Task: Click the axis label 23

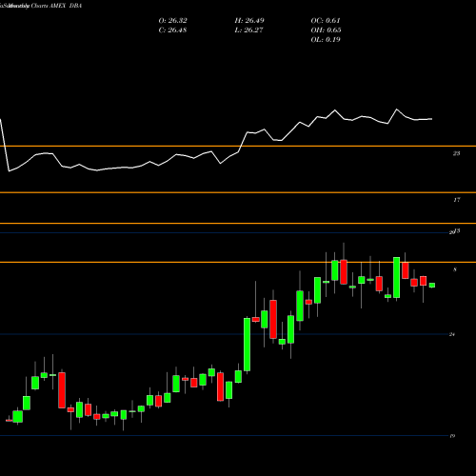Action: (x=456, y=153)
